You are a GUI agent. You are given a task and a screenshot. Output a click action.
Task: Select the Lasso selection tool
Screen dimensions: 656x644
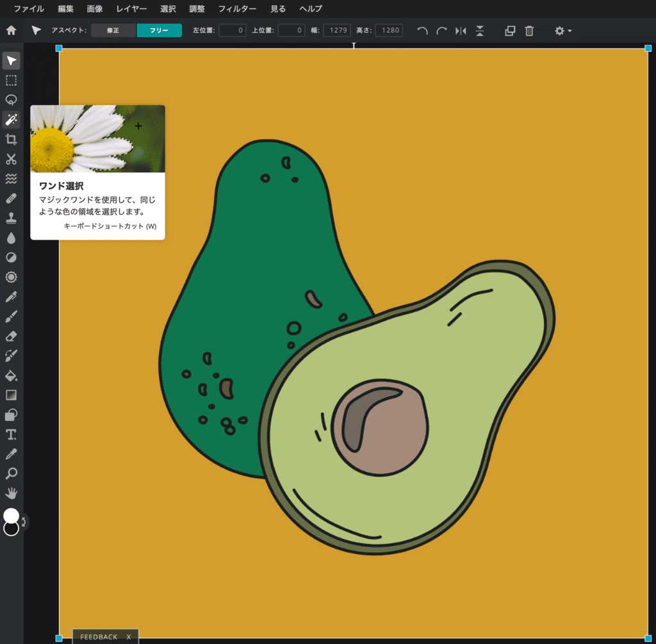[11, 99]
